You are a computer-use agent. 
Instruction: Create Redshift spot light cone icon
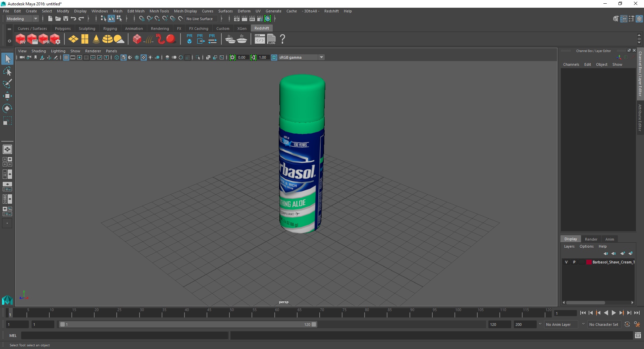coord(96,39)
